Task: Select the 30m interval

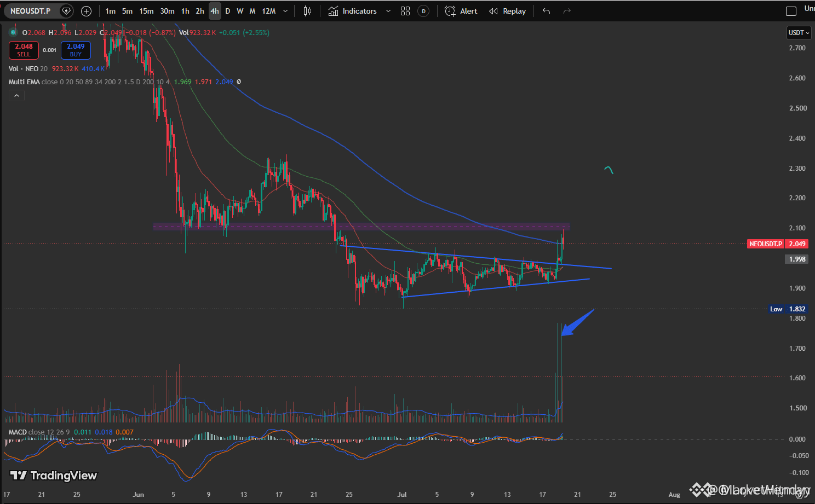Action: pos(167,11)
